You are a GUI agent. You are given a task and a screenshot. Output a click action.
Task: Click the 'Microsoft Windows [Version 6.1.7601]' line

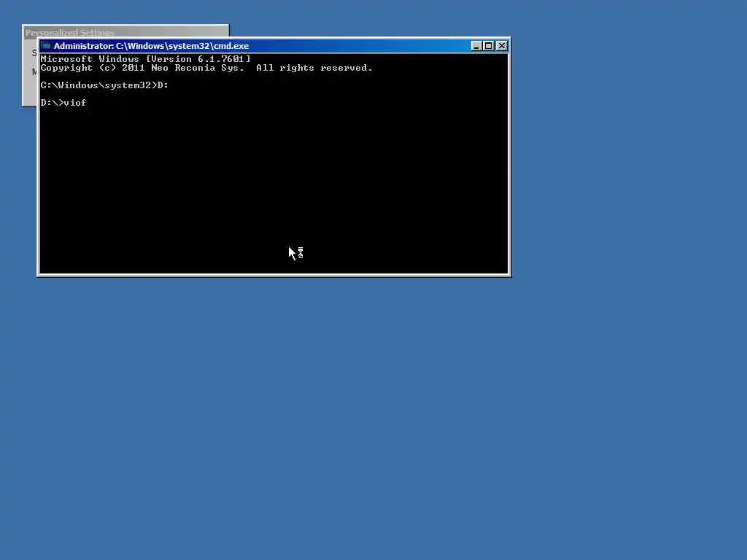click(x=145, y=59)
